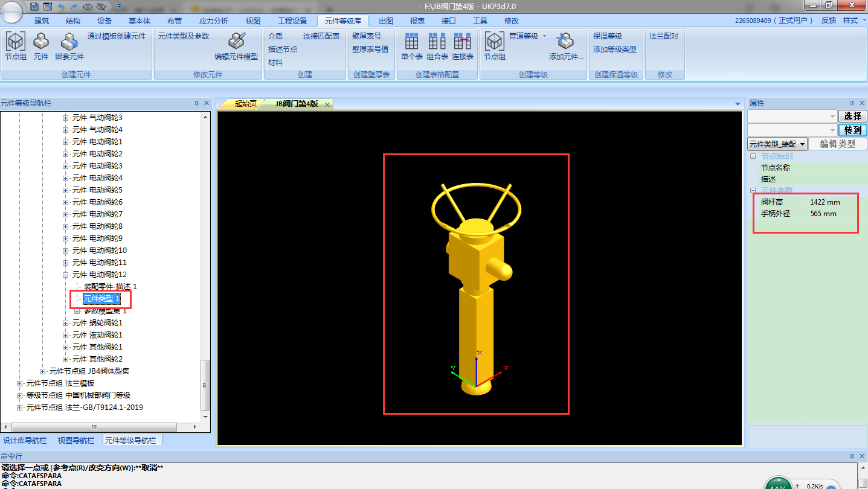Click the undo arrow in title bar
Image resolution: width=868 pixels, height=489 pixels.
tap(62, 6)
